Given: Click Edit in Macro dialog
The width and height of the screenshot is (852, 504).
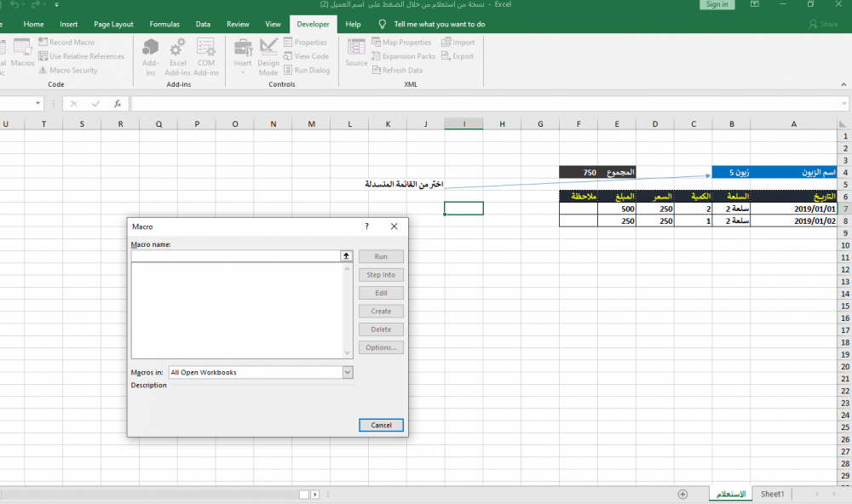Looking at the screenshot, I should 381,293.
